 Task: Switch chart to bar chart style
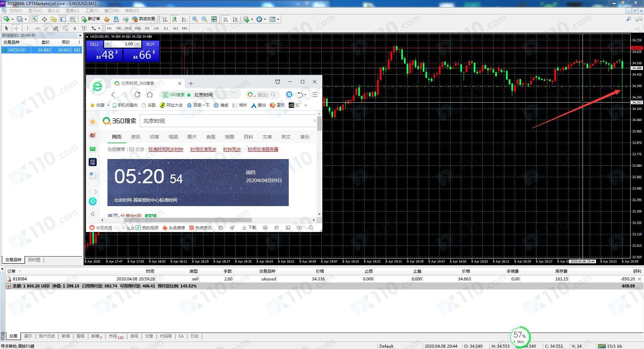[165, 19]
